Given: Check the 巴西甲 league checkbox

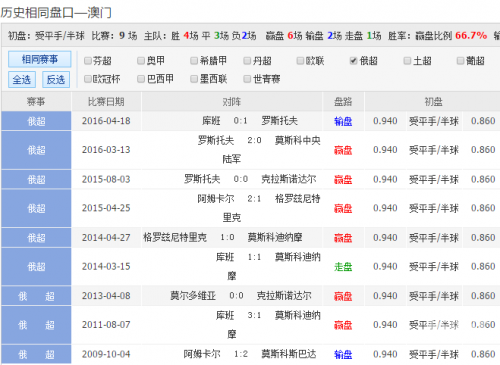Looking at the screenshot, I should pos(141,79).
